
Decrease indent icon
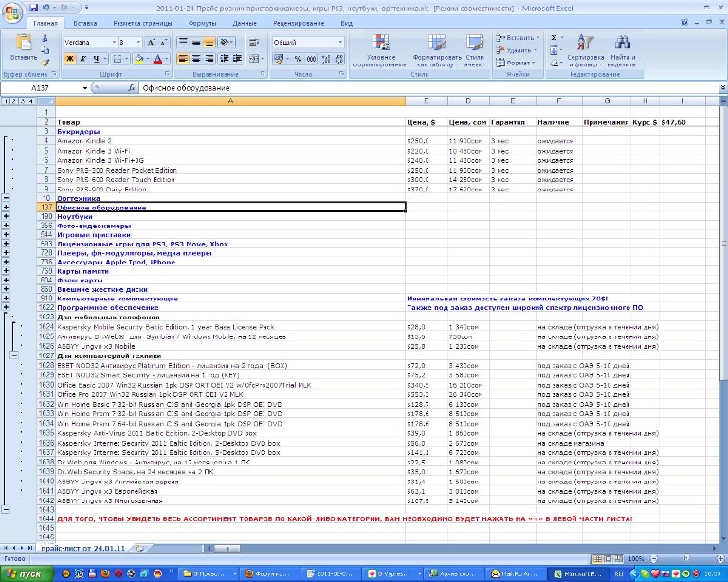coord(225,59)
